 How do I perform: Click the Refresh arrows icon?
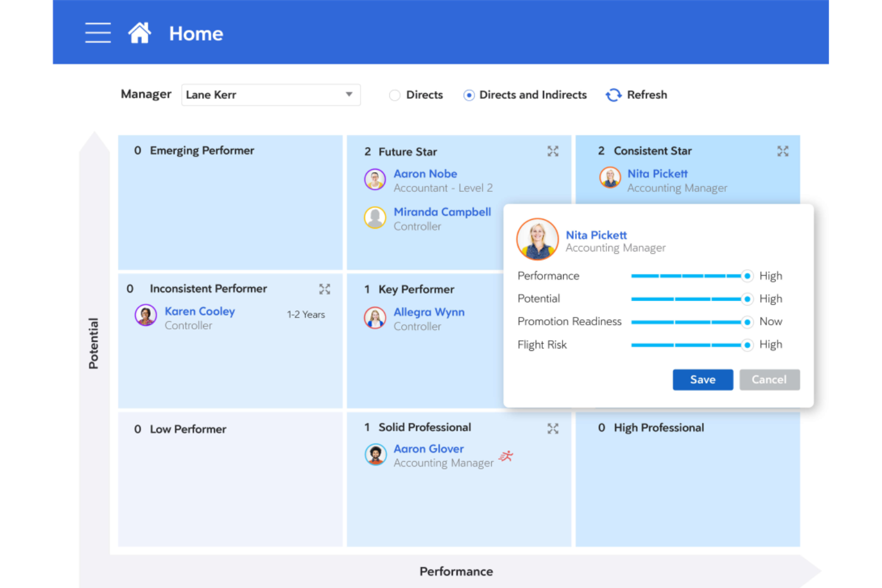pyautogui.click(x=613, y=95)
